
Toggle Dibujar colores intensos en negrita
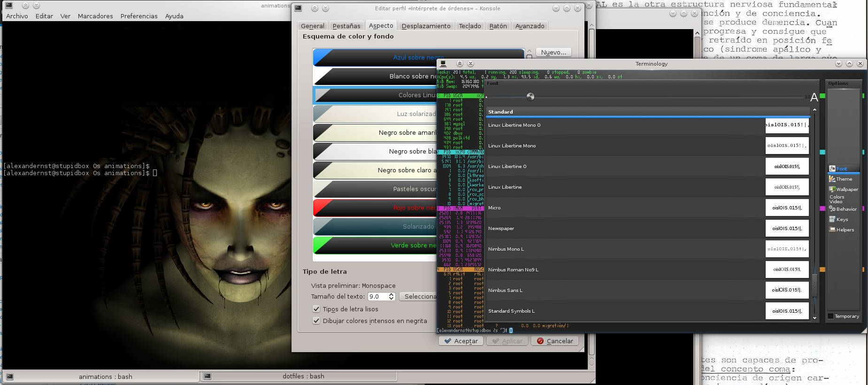point(316,321)
